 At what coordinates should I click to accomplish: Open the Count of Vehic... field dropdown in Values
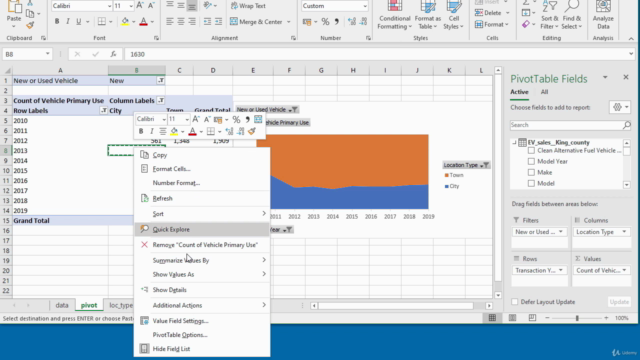(x=624, y=270)
